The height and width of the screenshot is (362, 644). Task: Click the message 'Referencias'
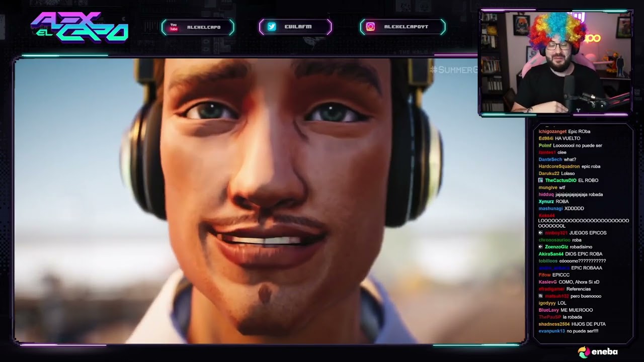click(x=579, y=289)
